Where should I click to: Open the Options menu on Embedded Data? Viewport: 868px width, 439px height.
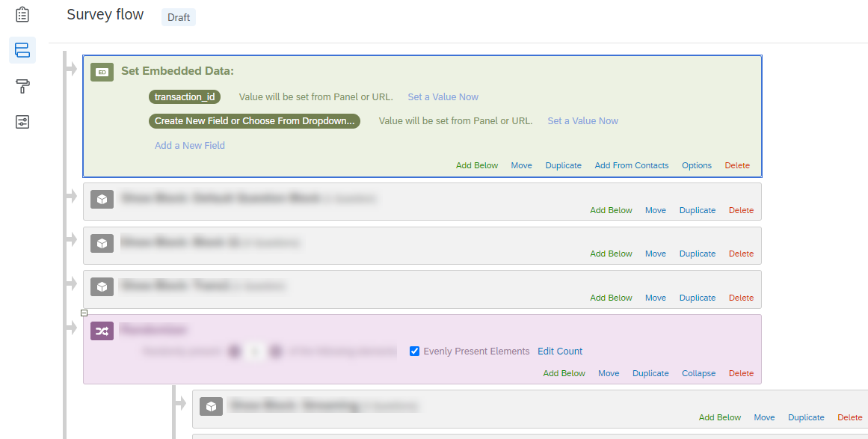coord(696,165)
